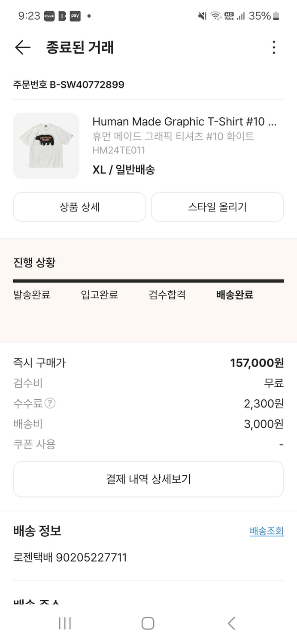The width and height of the screenshot is (297, 644).
Task: Tap the Android back navigation key
Action: tap(231, 623)
